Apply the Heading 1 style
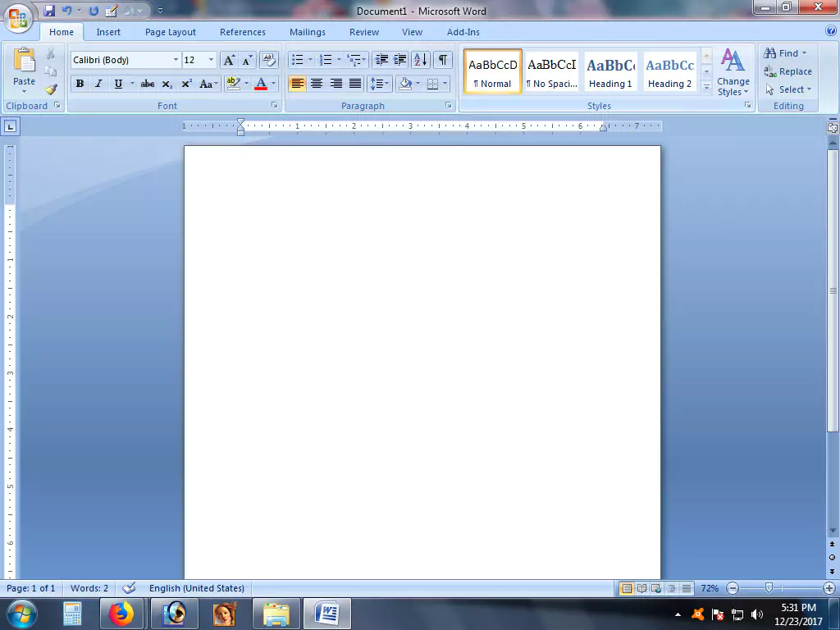The image size is (840, 630). click(x=610, y=71)
